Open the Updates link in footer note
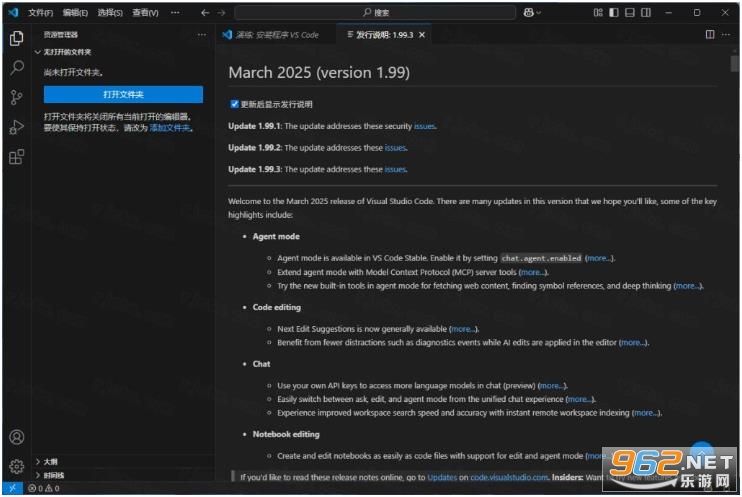 (x=442, y=477)
